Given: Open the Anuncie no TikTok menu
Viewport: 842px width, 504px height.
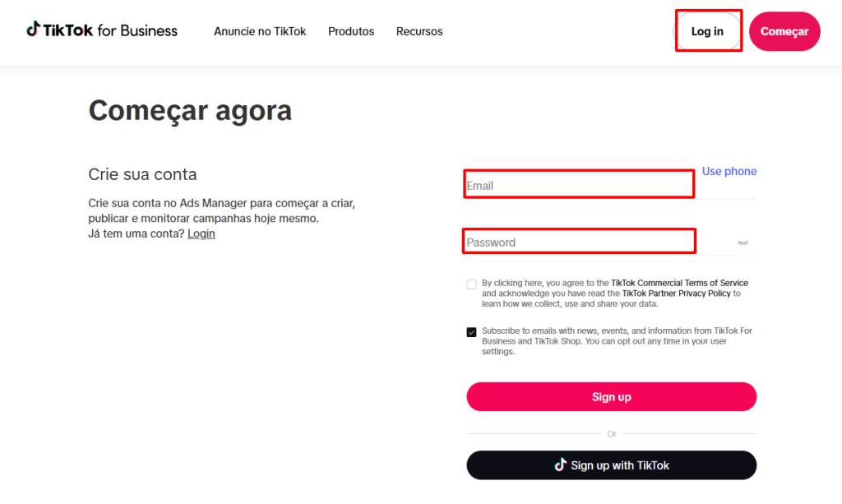Looking at the screenshot, I should tap(260, 31).
